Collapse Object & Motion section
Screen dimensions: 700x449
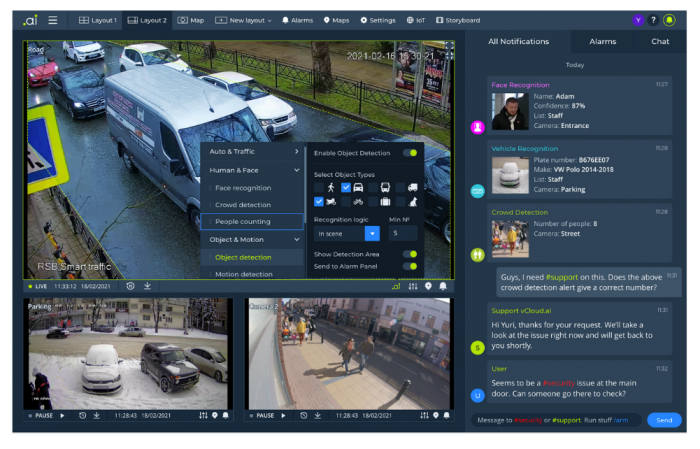click(252, 240)
